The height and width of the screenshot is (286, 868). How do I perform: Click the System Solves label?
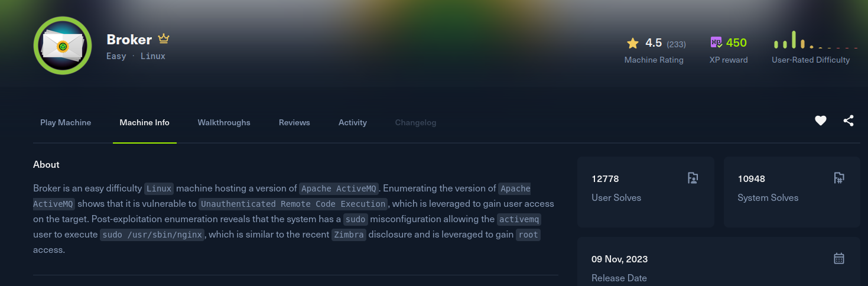pos(768,198)
